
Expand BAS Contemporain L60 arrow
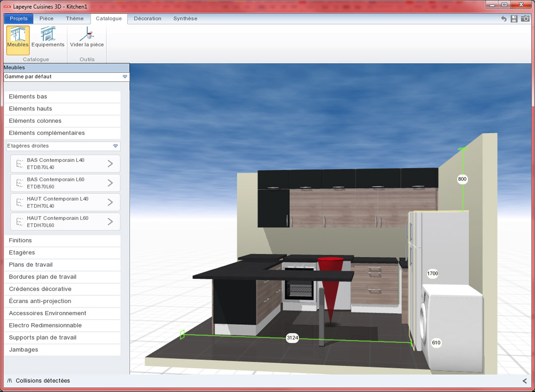pyautogui.click(x=110, y=183)
